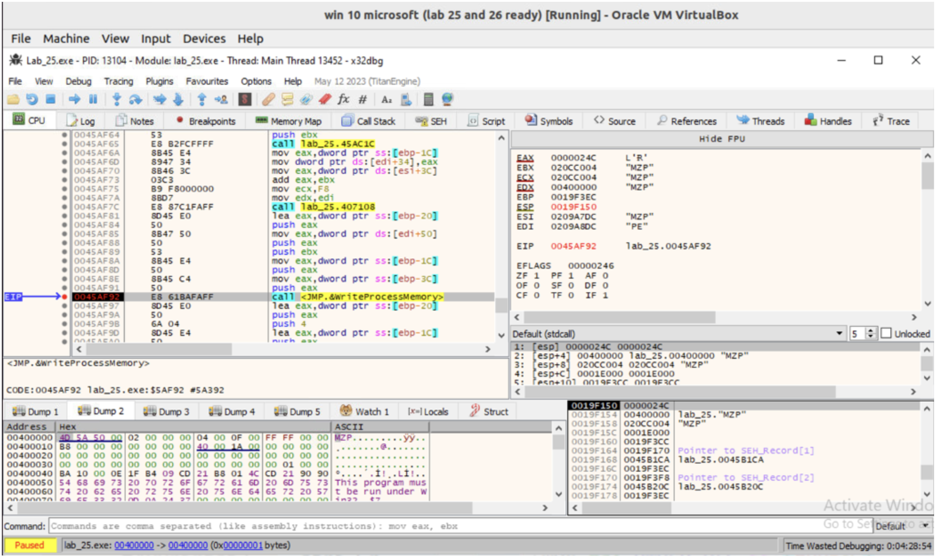Image resolution: width=935 pixels, height=560 pixels.
Task: Open Variables with the hash icon
Action: click(362, 99)
